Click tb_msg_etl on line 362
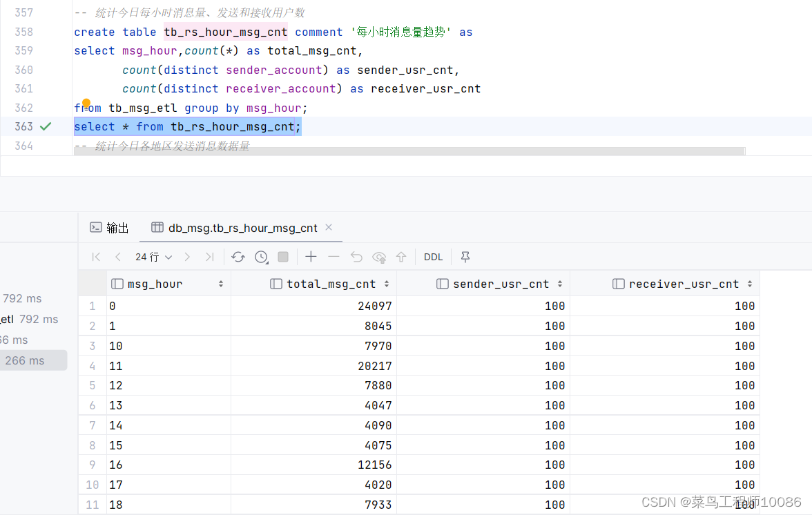Image resolution: width=812 pixels, height=515 pixels. [142, 108]
